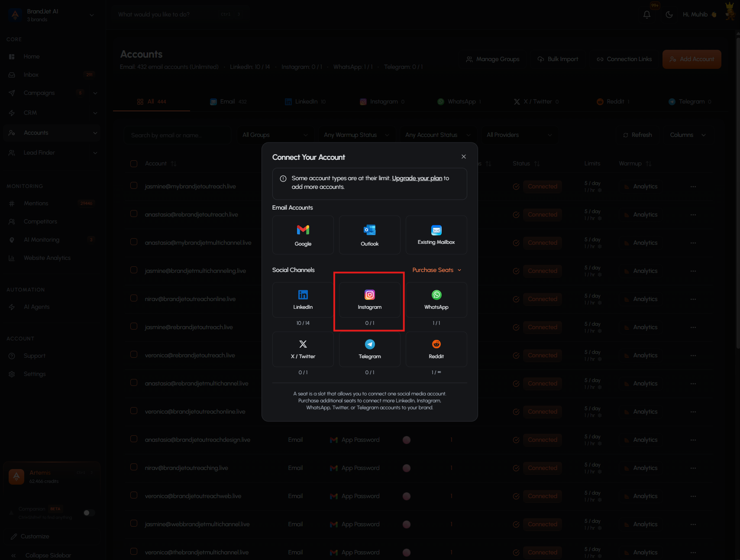Tick the select-all Account header checkbox

click(x=134, y=164)
